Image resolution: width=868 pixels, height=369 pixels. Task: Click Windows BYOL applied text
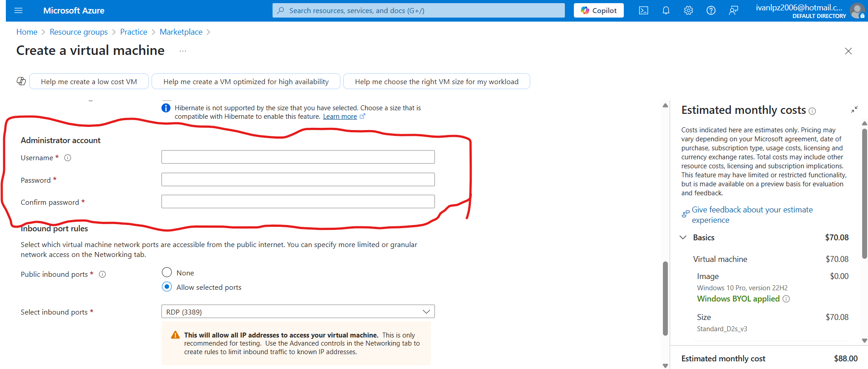(x=738, y=299)
